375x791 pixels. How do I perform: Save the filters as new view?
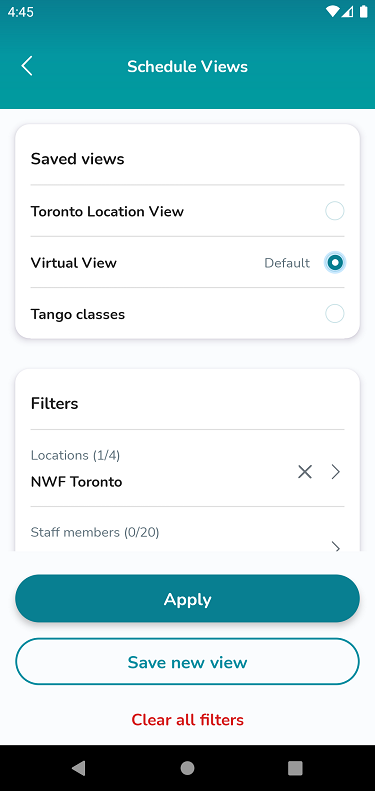187,662
